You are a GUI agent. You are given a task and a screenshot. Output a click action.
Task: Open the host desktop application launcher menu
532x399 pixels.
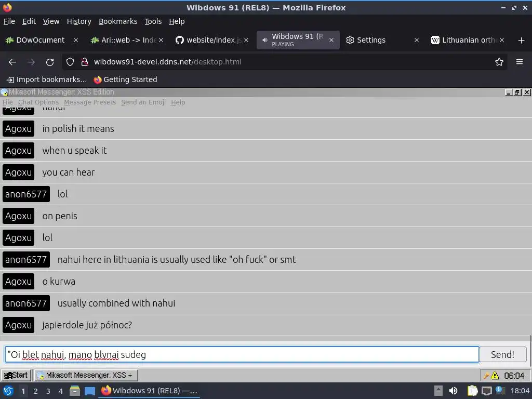pos(8,391)
